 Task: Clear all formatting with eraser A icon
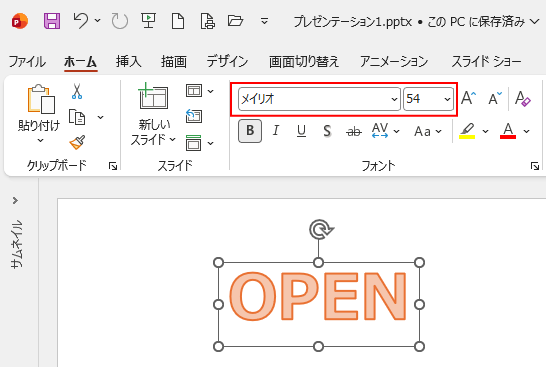pyautogui.click(x=523, y=99)
